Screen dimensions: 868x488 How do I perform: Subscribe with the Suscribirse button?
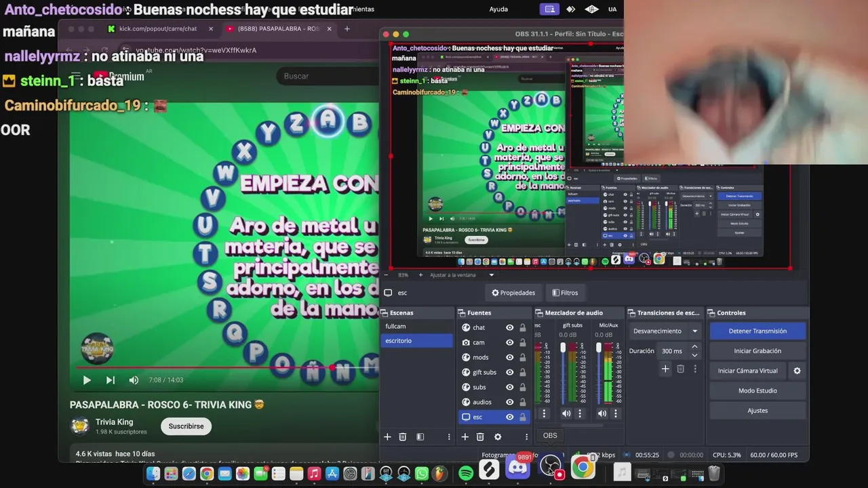(186, 426)
